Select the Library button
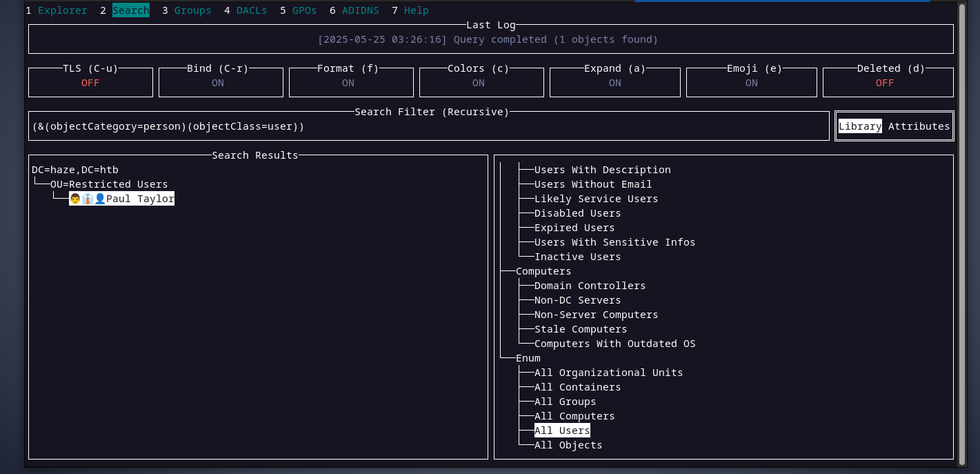The height and width of the screenshot is (474, 980). 860,126
